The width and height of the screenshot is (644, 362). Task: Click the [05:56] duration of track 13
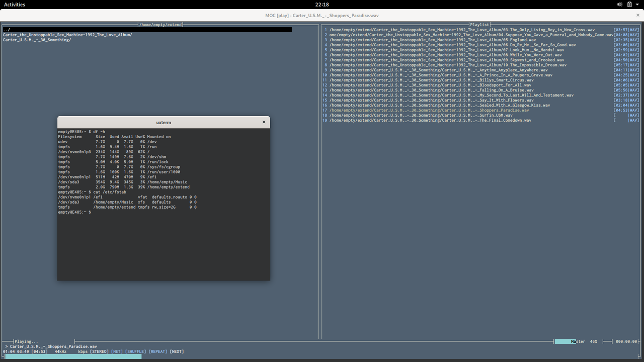point(620,90)
